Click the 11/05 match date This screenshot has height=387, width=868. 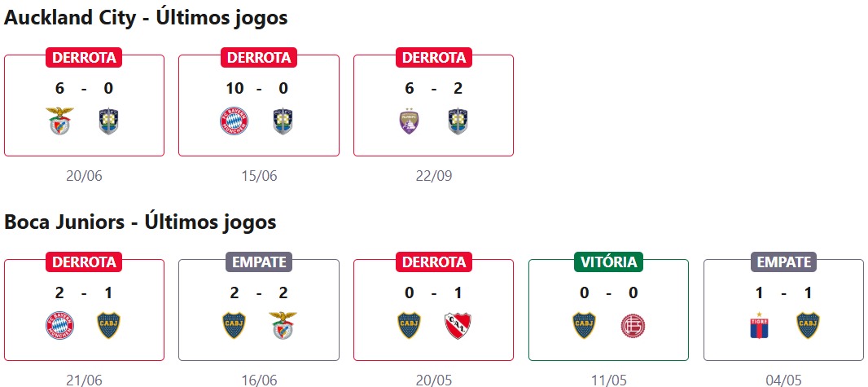608,380
